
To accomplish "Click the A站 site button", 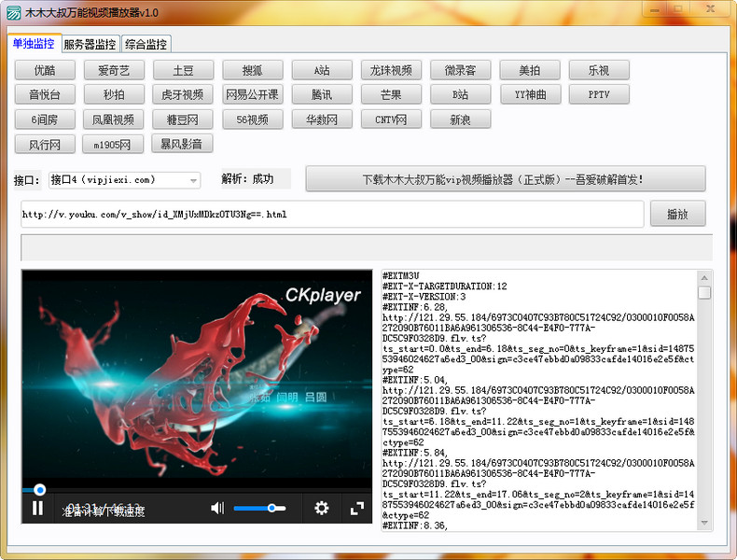I will click(x=322, y=71).
